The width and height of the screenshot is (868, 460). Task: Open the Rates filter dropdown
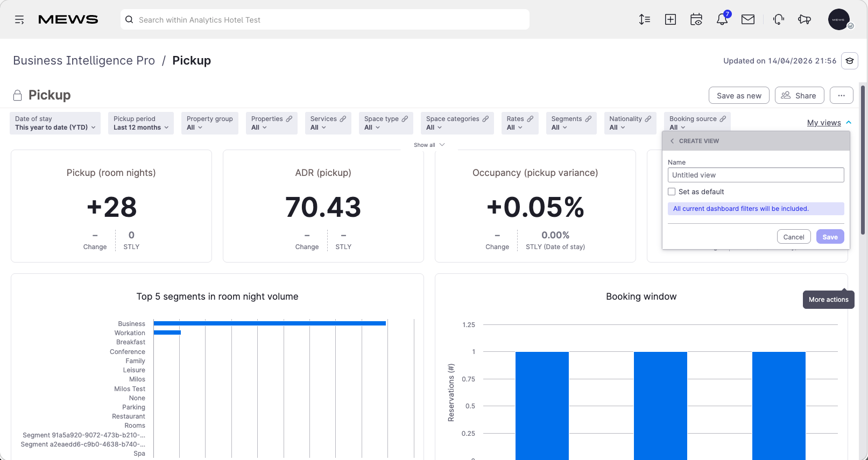(x=520, y=123)
